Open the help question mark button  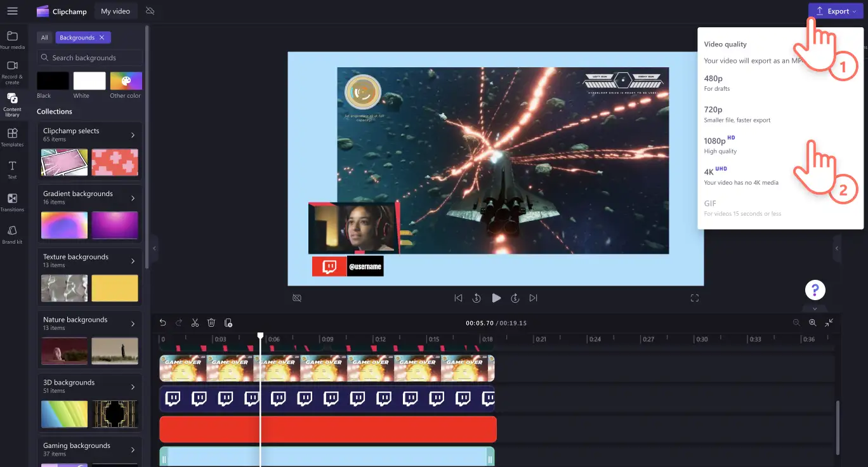click(815, 290)
